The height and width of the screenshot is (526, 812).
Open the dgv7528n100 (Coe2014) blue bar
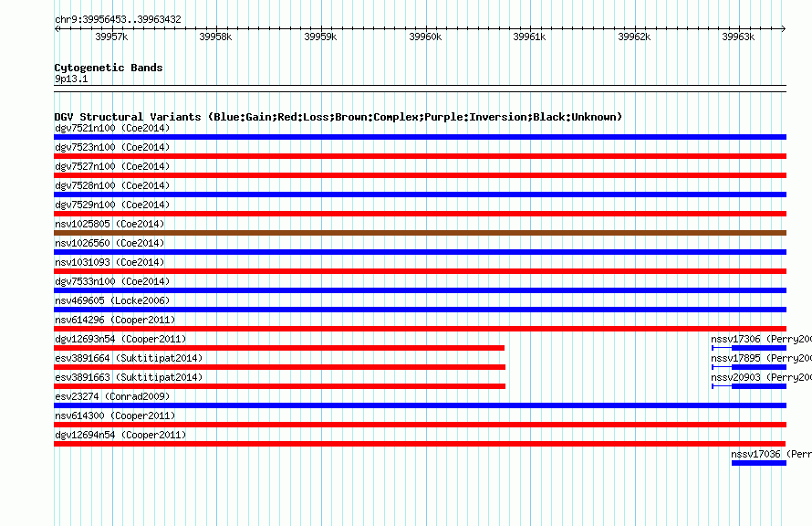(x=420, y=195)
